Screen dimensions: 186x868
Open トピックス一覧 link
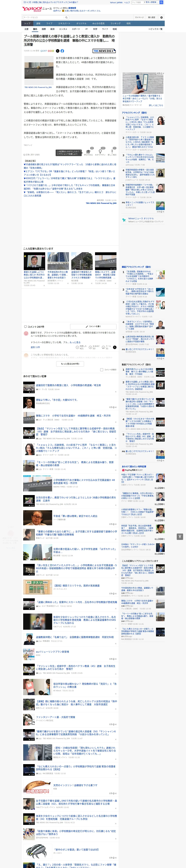pos(155,29)
